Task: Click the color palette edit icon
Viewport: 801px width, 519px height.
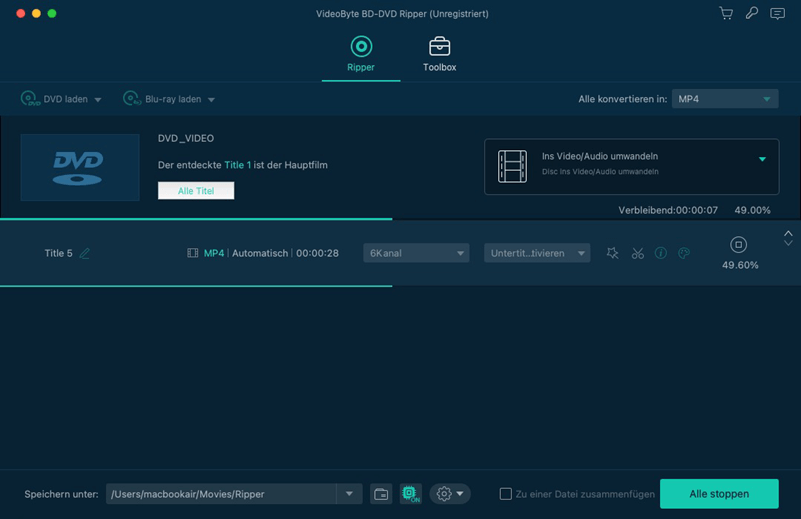Action: click(x=684, y=253)
